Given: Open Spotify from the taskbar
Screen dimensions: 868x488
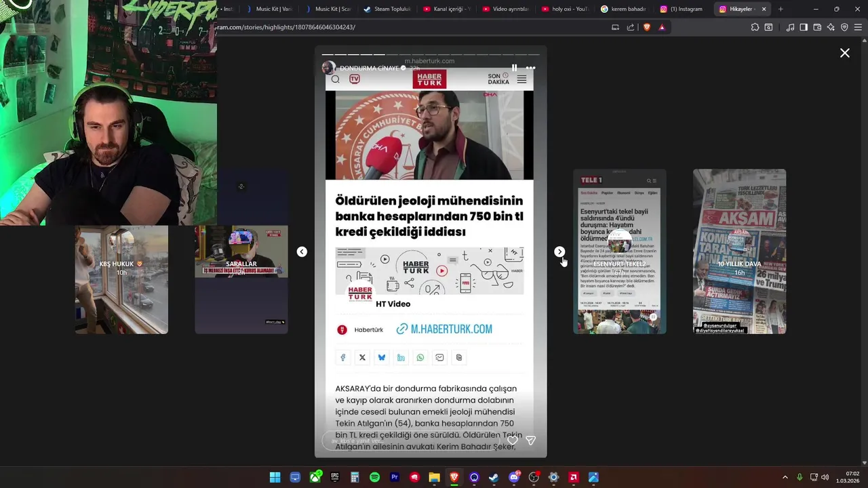Looking at the screenshot, I should pos(374,477).
